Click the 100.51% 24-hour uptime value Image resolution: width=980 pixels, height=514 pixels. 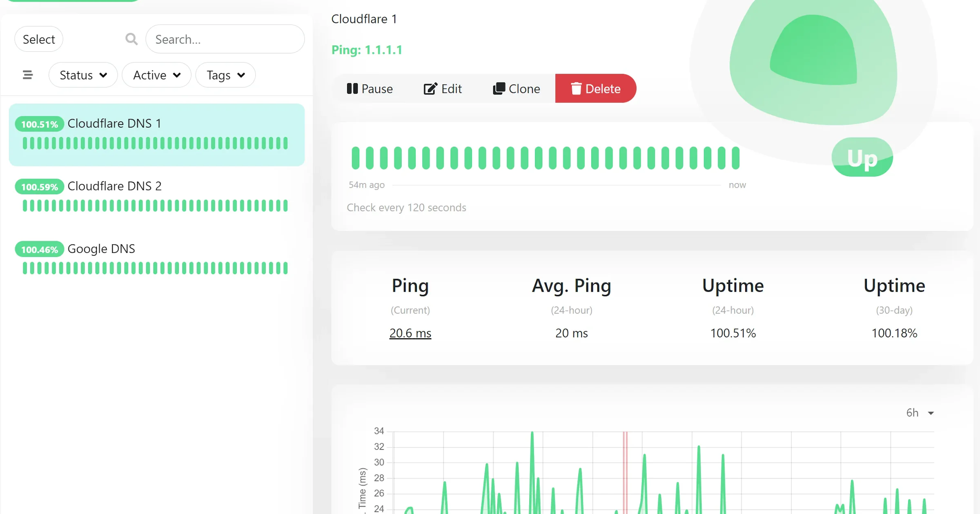pos(733,333)
